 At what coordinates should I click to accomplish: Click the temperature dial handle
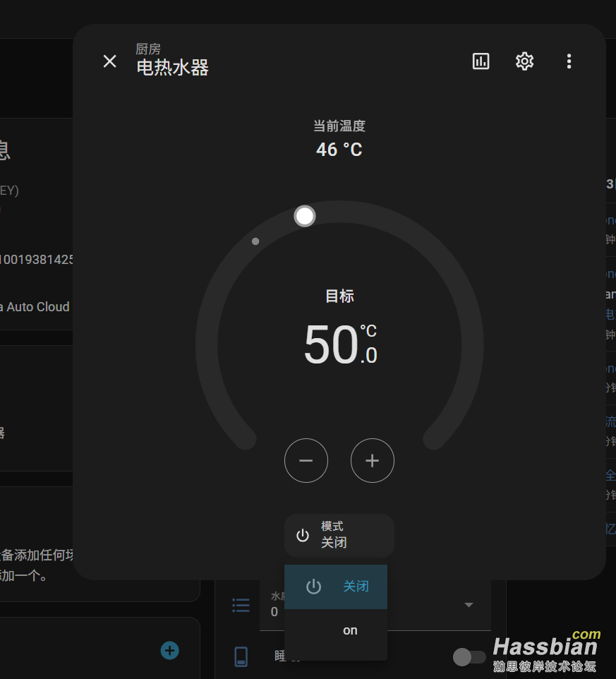pyautogui.click(x=305, y=215)
